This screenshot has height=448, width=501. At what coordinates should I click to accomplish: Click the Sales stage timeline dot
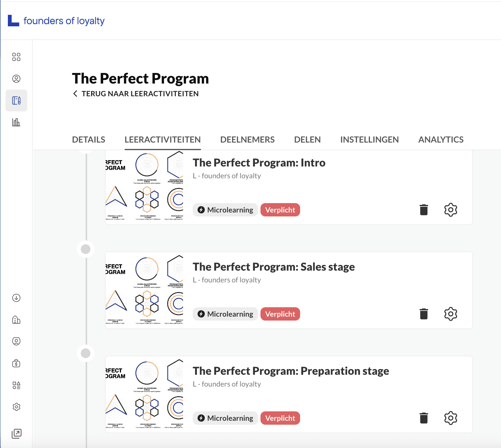[x=86, y=249]
